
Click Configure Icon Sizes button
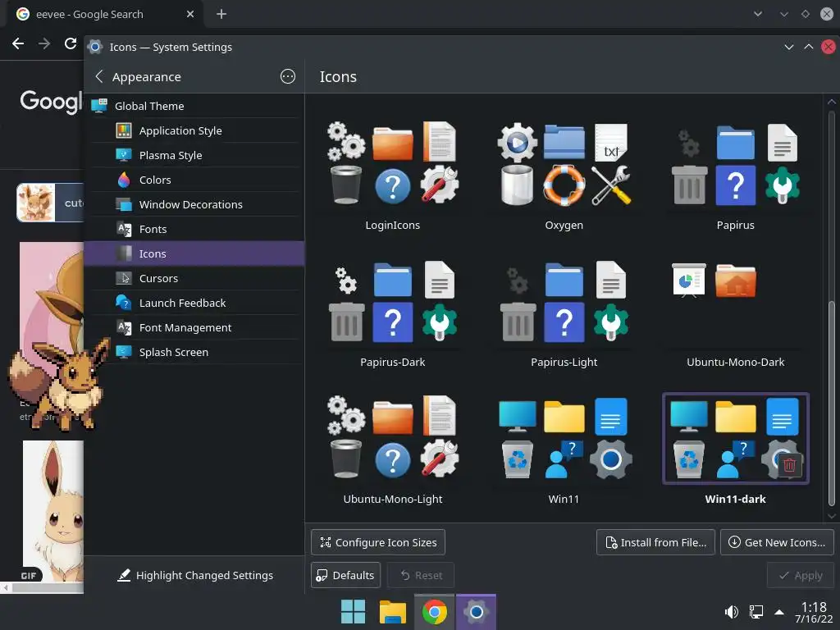pos(378,542)
